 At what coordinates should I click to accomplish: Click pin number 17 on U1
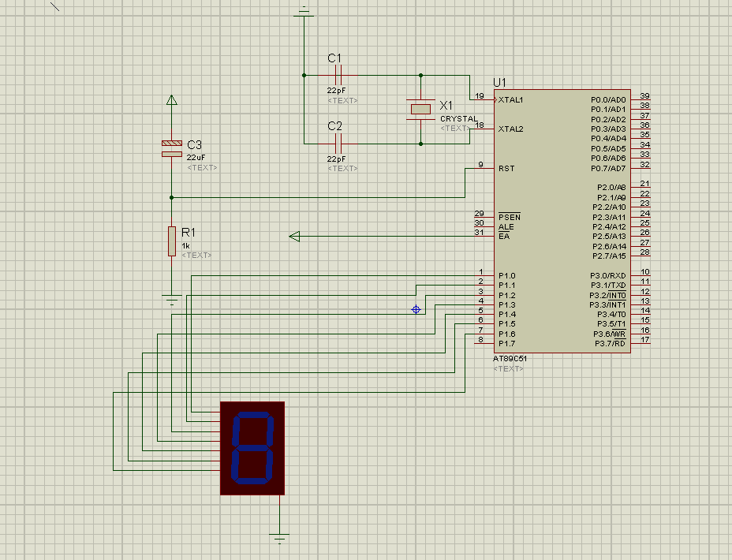(x=644, y=340)
